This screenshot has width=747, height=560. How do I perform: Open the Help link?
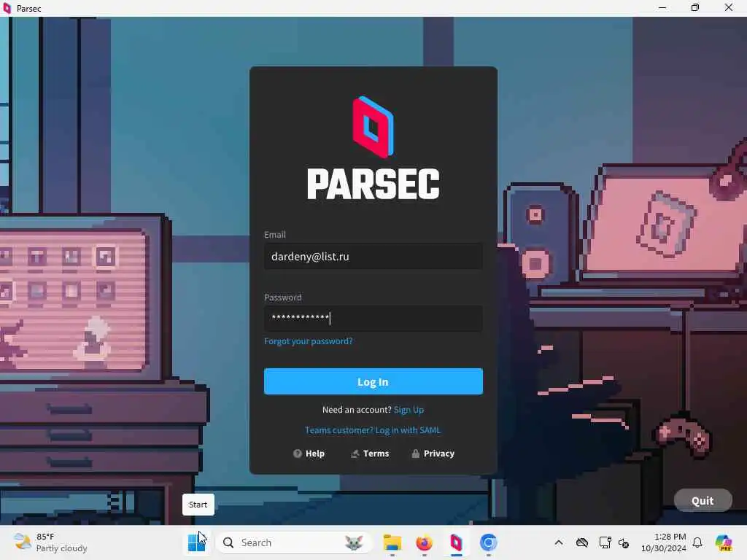click(309, 454)
